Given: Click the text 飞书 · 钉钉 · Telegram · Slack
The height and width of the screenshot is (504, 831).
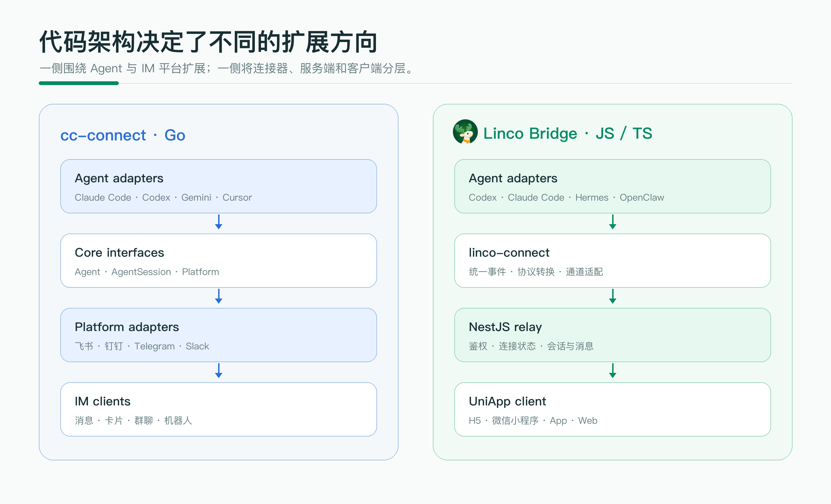Looking at the screenshot, I should 142,346.
